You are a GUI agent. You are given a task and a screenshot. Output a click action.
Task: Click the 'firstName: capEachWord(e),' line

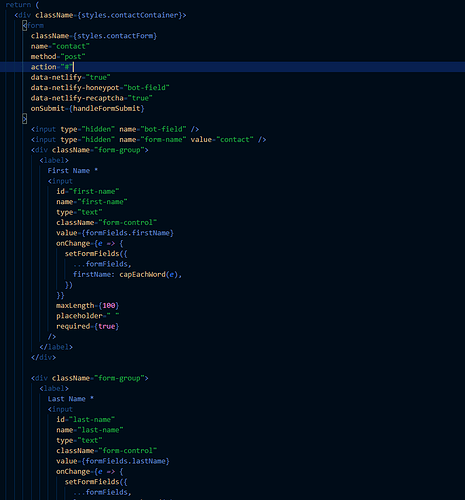[x=127, y=274]
